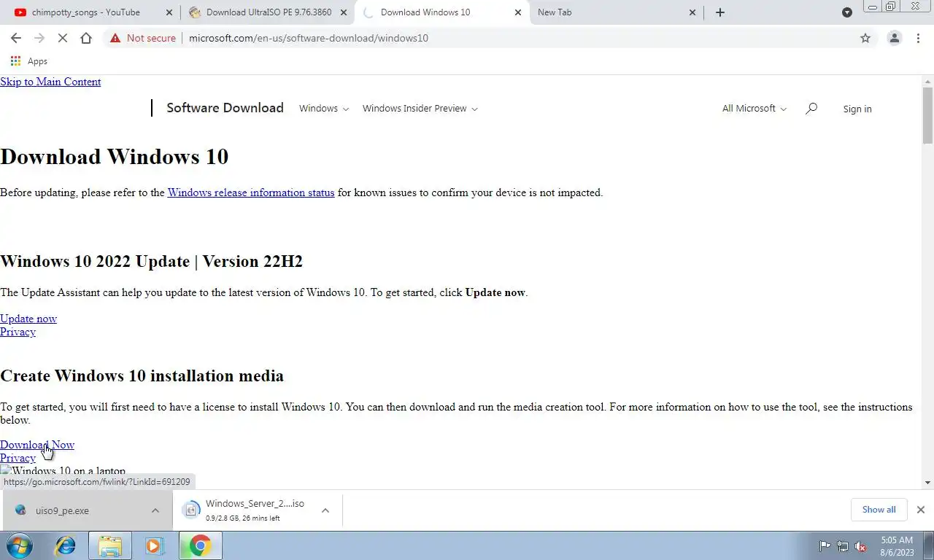934x560 pixels.
Task: Click the page vertical scrollbar thumb
Action: 927,115
